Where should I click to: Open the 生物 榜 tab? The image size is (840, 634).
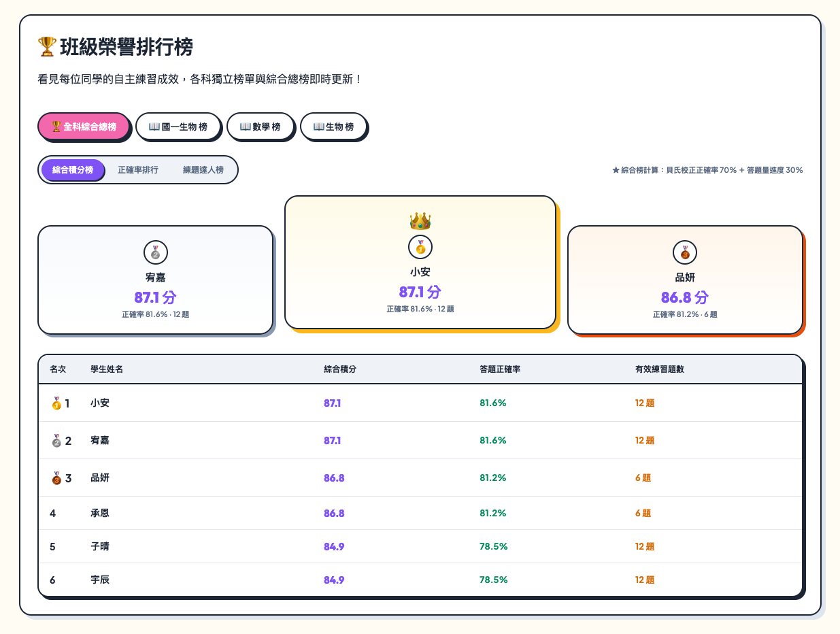click(x=333, y=127)
